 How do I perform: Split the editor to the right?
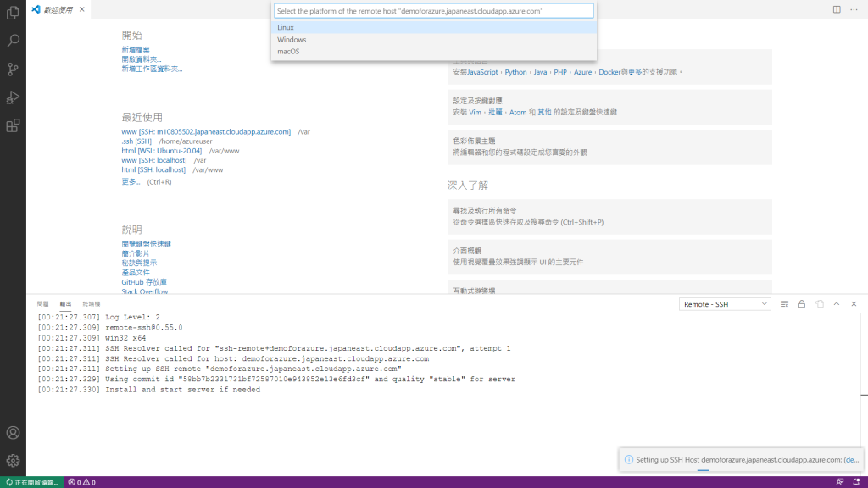click(x=837, y=9)
